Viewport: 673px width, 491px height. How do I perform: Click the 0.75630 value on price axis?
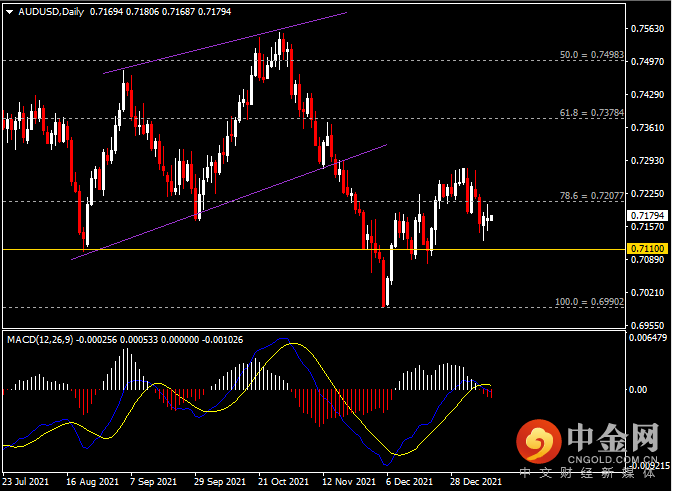[647, 29]
